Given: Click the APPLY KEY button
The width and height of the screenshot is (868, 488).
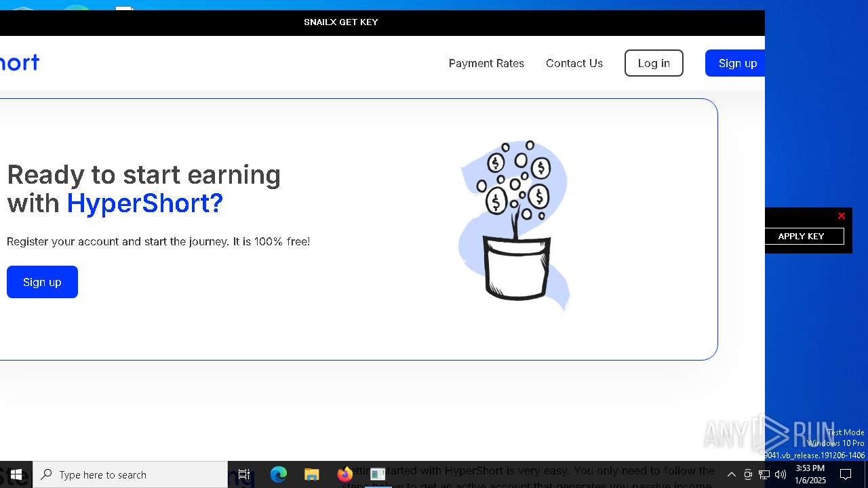Looking at the screenshot, I should click(x=801, y=236).
